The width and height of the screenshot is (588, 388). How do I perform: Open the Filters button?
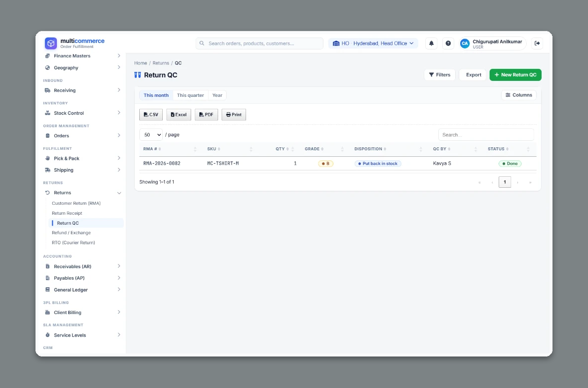coord(439,75)
